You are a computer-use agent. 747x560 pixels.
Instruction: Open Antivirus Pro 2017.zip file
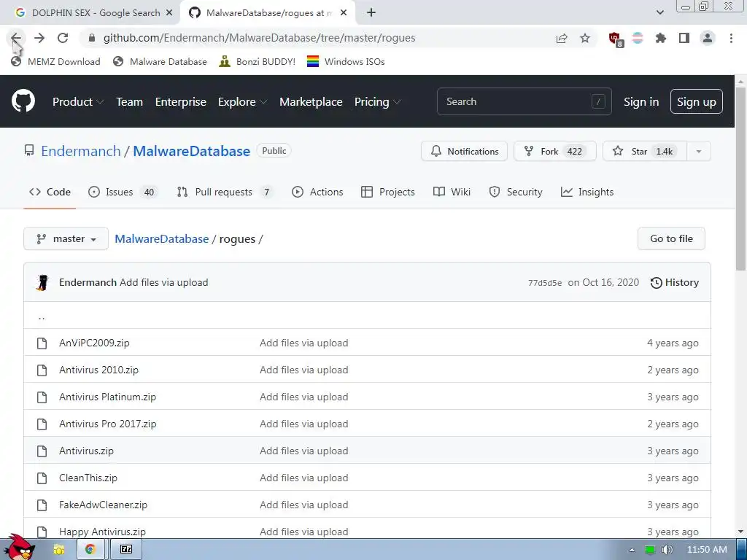point(108,424)
